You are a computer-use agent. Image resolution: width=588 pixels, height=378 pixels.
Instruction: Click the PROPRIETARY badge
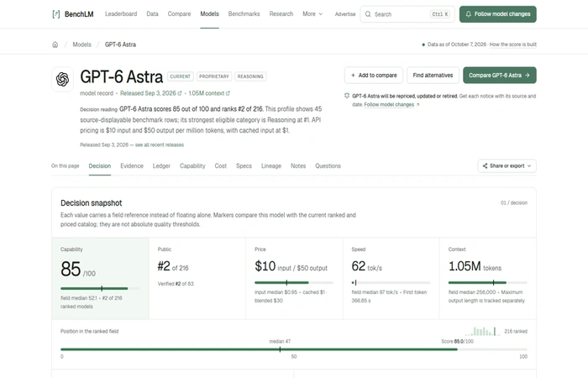(213, 76)
